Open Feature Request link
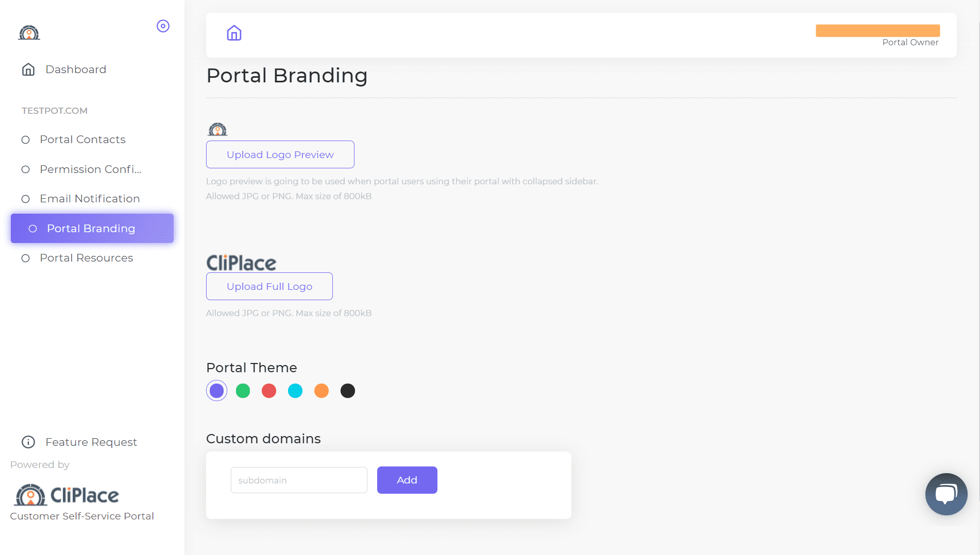 click(91, 442)
